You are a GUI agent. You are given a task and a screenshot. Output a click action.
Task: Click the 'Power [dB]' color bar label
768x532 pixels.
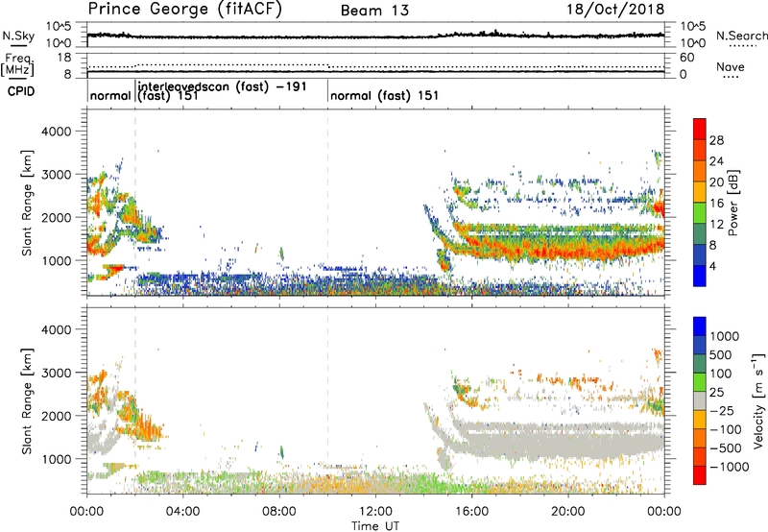(x=733, y=203)
